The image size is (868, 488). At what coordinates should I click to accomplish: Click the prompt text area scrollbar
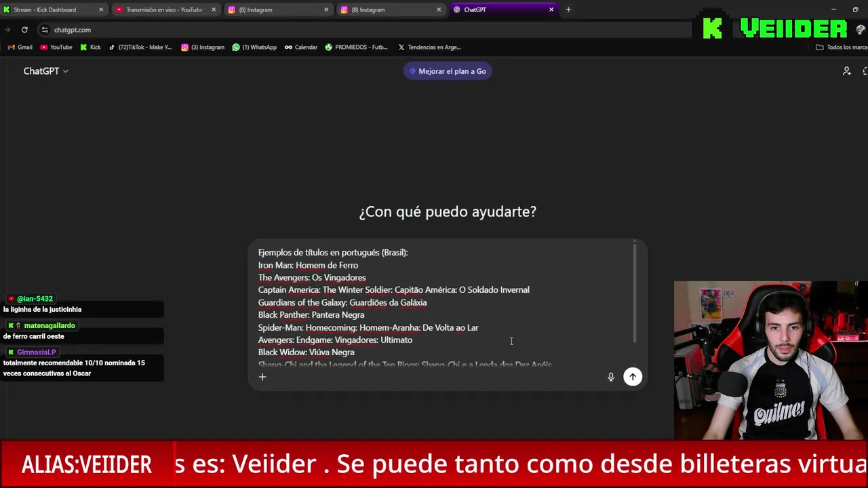pos(635,293)
